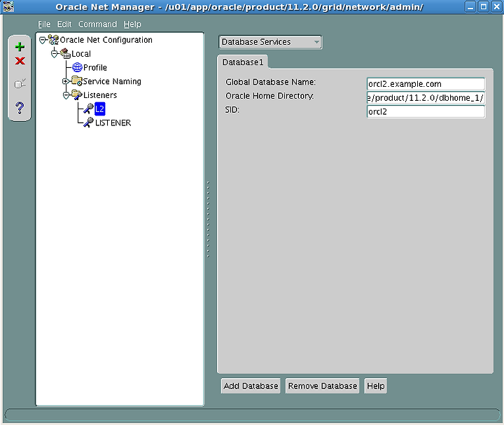The height and width of the screenshot is (425, 504).
Task: Collapse the Local tree node
Action: [x=55, y=54]
